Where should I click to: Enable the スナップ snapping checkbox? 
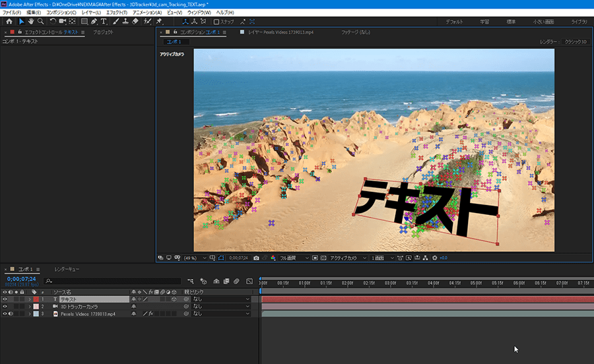coord(216,22)
